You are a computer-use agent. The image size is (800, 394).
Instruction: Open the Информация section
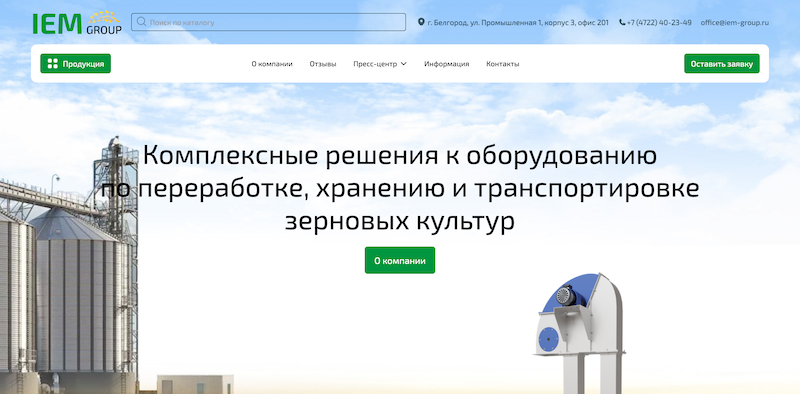click(446, 64)
